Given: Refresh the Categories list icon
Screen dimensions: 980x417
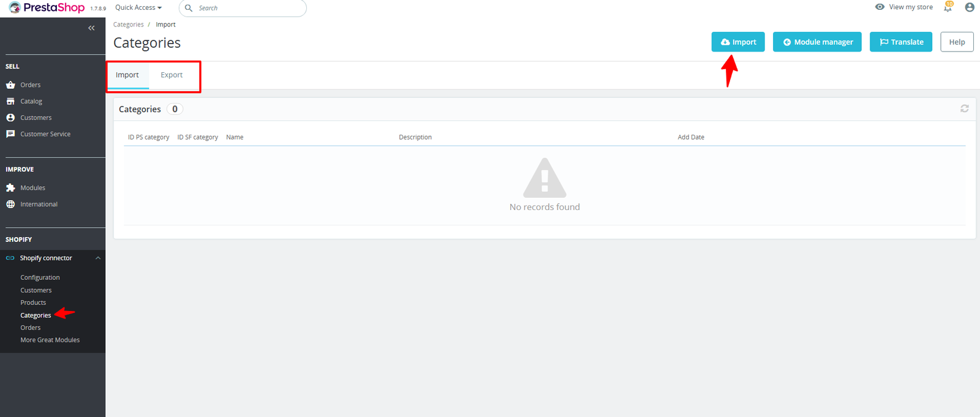Looking at the screenshot, I should [x=965, y=108].
